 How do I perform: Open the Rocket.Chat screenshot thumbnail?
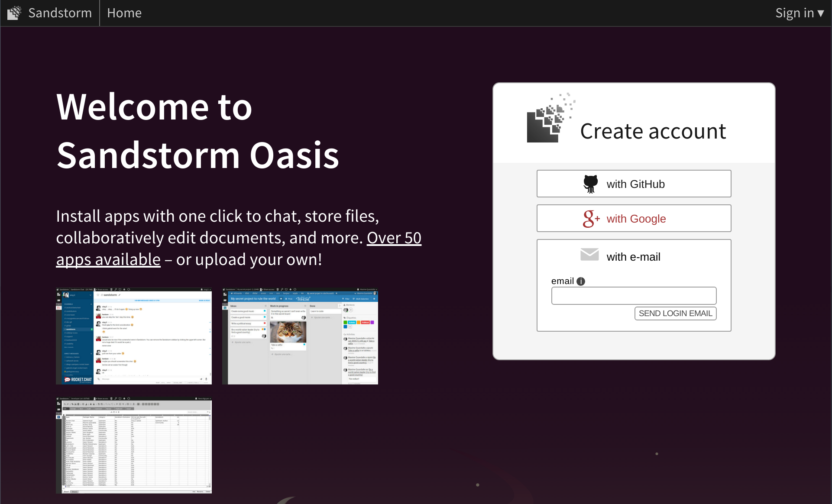point(134,336)
